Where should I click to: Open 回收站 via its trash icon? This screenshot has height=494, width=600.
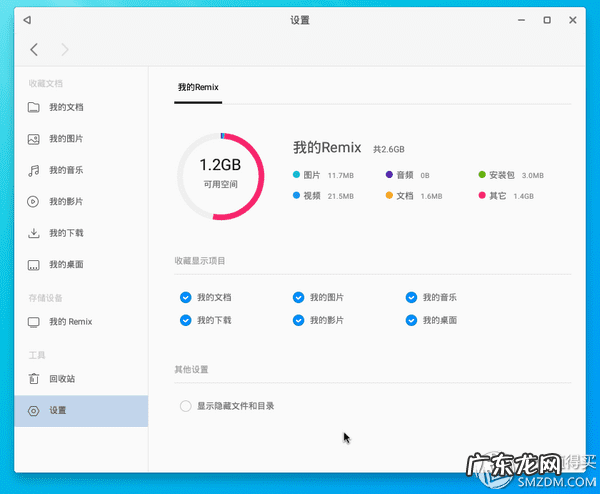[x=33, y=379]
